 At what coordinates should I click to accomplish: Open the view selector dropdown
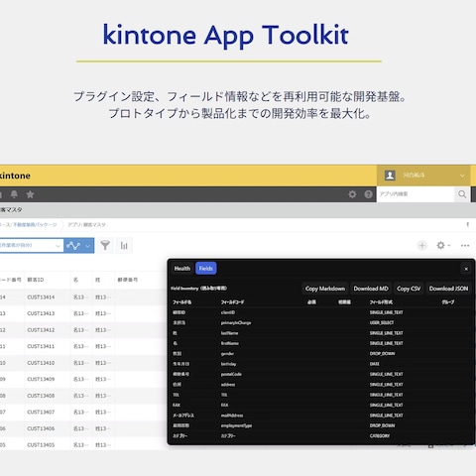tap(31, 246)
